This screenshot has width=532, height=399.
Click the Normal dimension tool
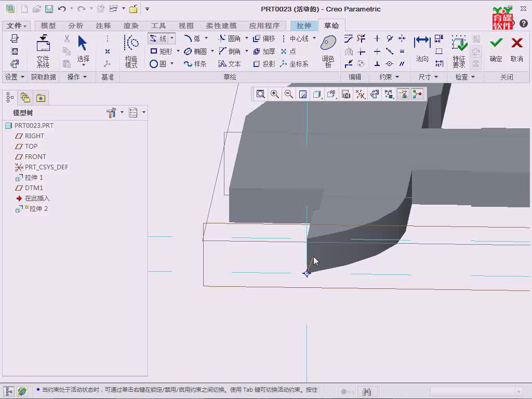click(x=422, y=49)
